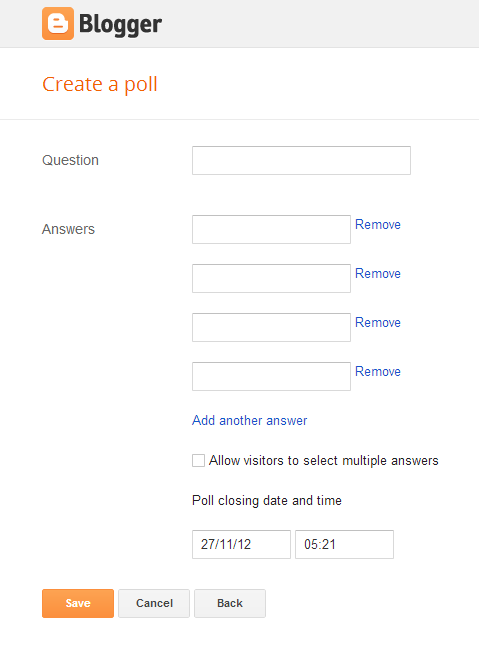479x665 pixels.
Task: Click the second answer input box
Action: click(x=271, y=279)
